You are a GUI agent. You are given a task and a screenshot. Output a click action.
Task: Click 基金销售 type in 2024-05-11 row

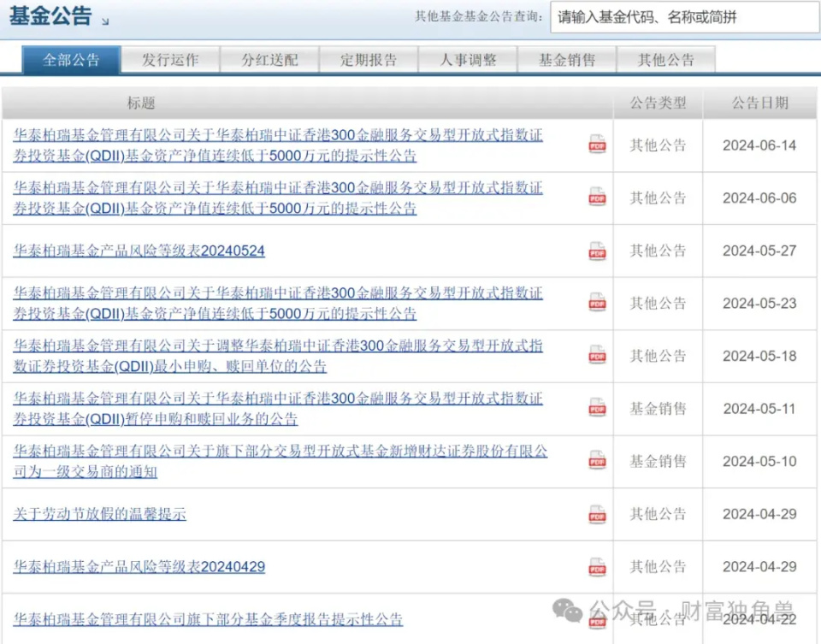(x=658, y=409)
